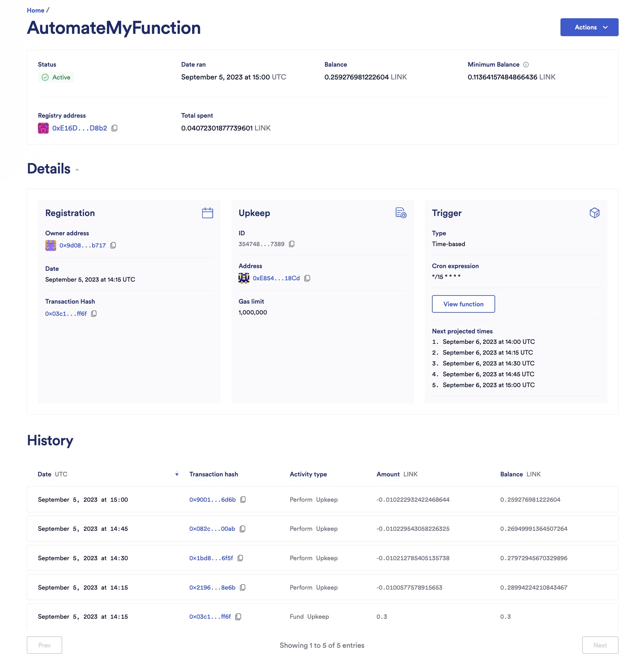Open owner address 0x9d08...b717 link
This screenshot has height=664, width=644.
pyautogui.click(x=83, y=245)
